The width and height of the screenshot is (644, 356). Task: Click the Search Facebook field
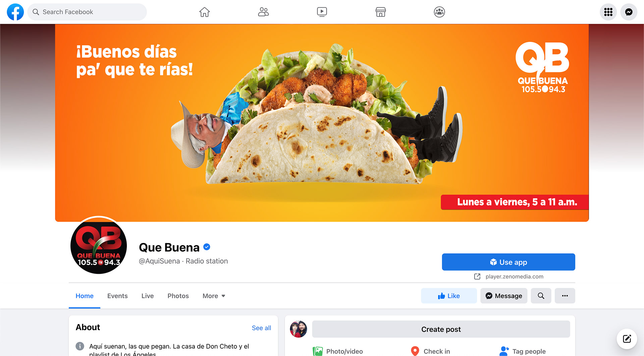click(x=87, y=12)
